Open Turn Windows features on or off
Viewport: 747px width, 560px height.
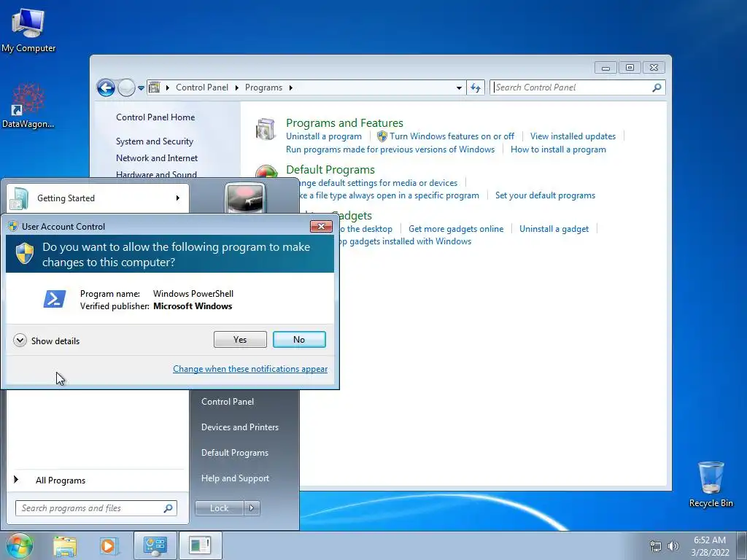(x=452, y=136)
